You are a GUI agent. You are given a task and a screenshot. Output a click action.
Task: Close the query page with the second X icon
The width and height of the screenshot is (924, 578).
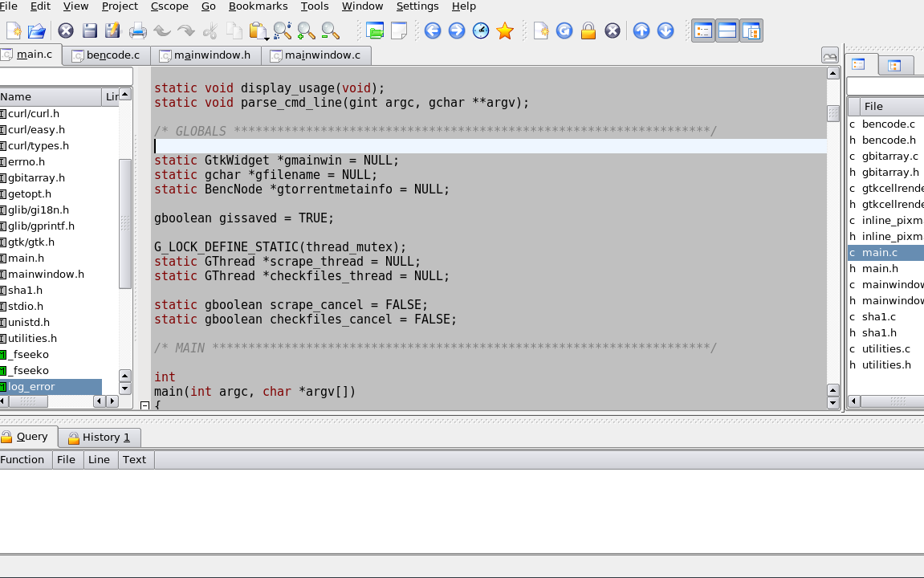[613, 31]
